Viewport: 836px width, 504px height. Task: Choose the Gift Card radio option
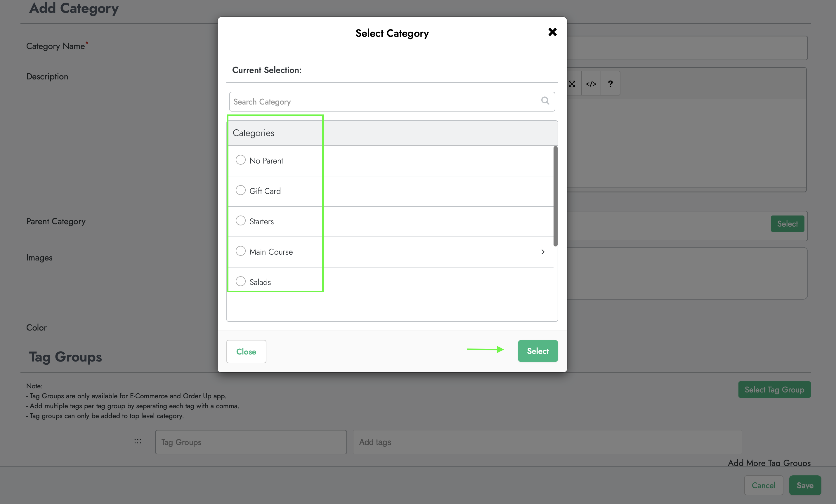241,190
